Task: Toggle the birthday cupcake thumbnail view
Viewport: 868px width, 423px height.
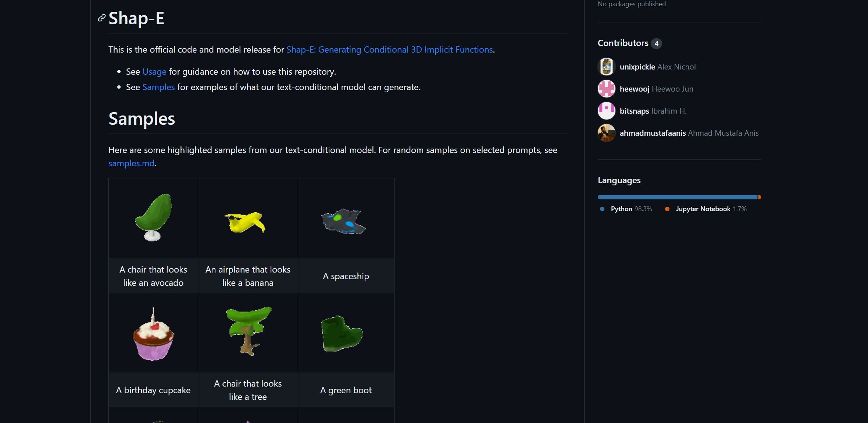Action: [x=153, y=332]
